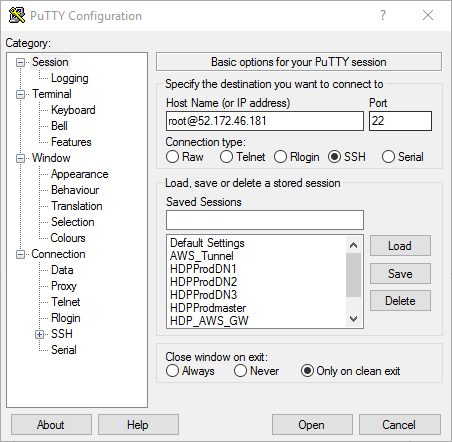The image size is (452, 442).
Task: Click the PuTTY icon in title bar
Action: (17, 15)
